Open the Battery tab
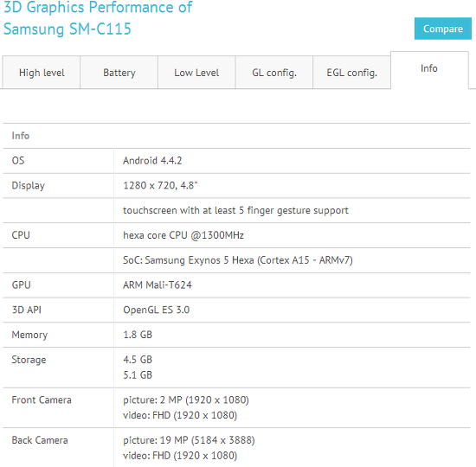The height and width of the screenshot is (467, 476). pos(119,73)
